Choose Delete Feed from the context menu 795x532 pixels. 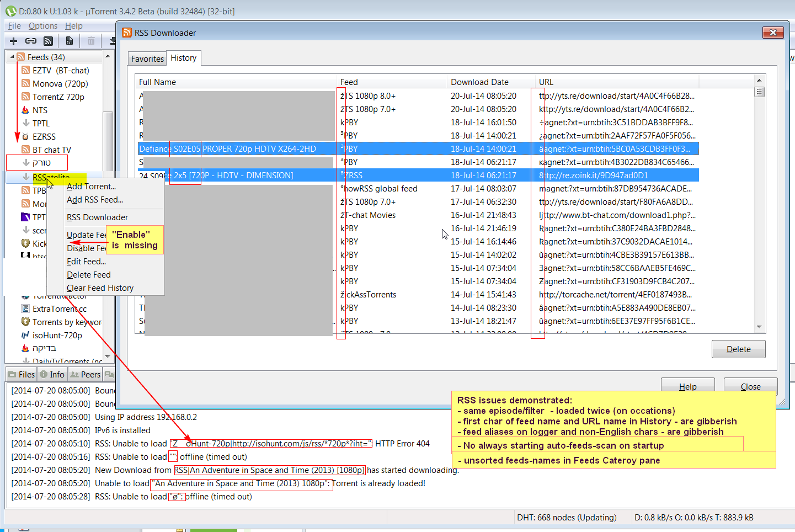[88, 275]
